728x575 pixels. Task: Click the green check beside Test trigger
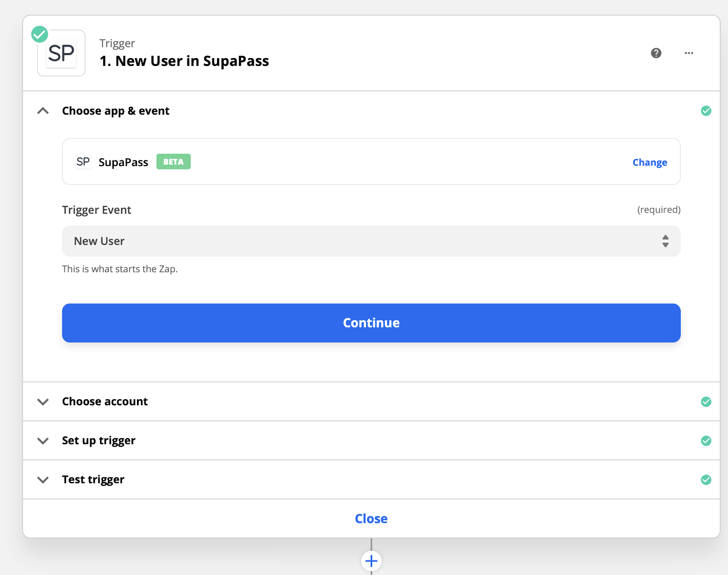pos(706,480)
